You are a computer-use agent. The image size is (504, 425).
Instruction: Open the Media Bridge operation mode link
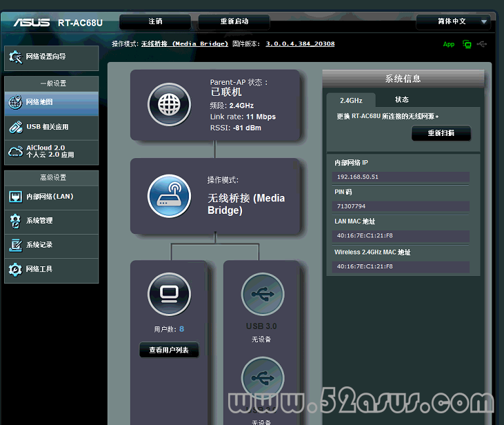(185, 43)
